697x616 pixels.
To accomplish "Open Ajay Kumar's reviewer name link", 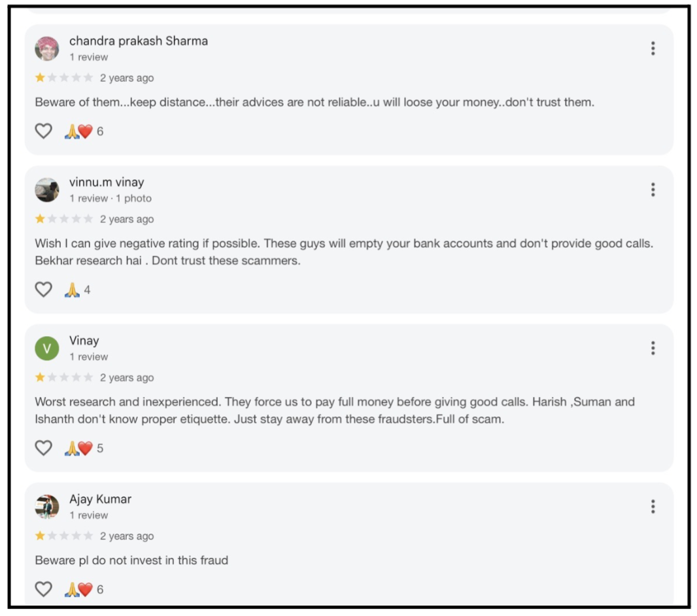I will click(100, 499).
